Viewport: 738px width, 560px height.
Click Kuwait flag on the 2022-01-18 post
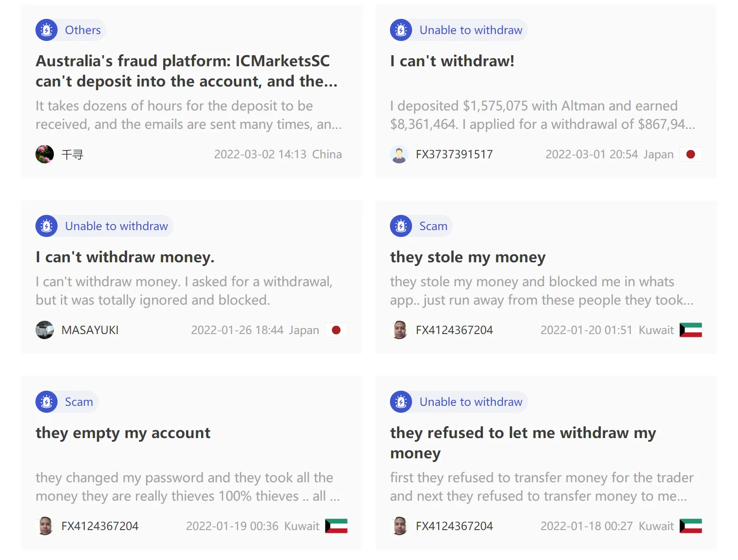[x=691, y=526]
